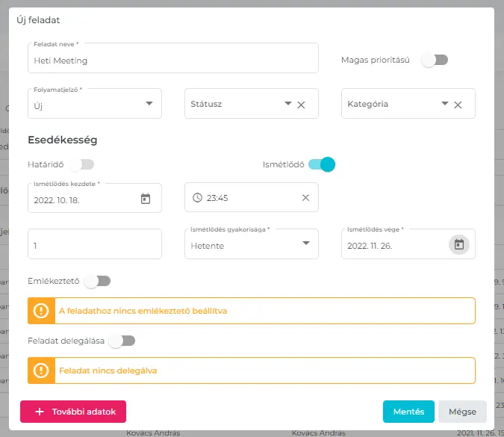The width and height of the screenshot is (504, 437).
Task: Enable the Magas prioritású toggle
Action: pos(435,60)
